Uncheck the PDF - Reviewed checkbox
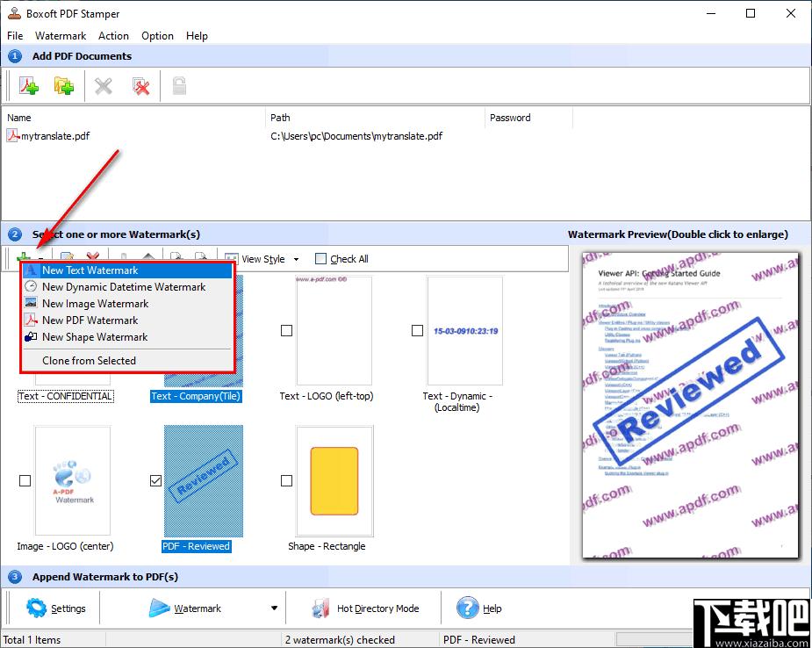This screenshot has width=812, height=648. [155, 480]
